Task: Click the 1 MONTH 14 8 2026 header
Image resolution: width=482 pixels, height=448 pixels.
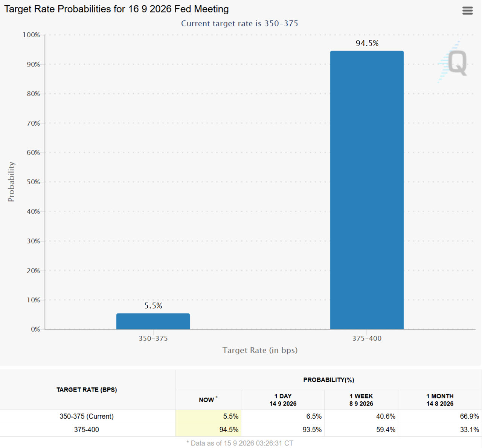Action: coord(440,400)
